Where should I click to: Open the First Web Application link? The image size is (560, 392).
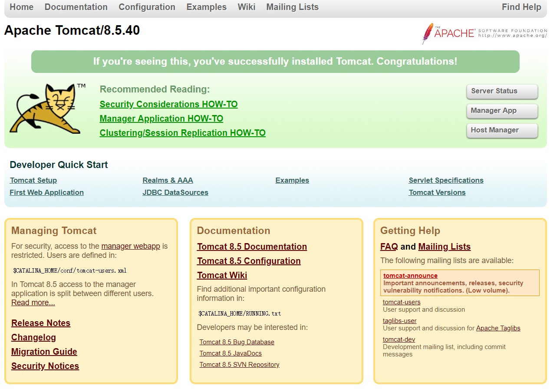(46, 192)
